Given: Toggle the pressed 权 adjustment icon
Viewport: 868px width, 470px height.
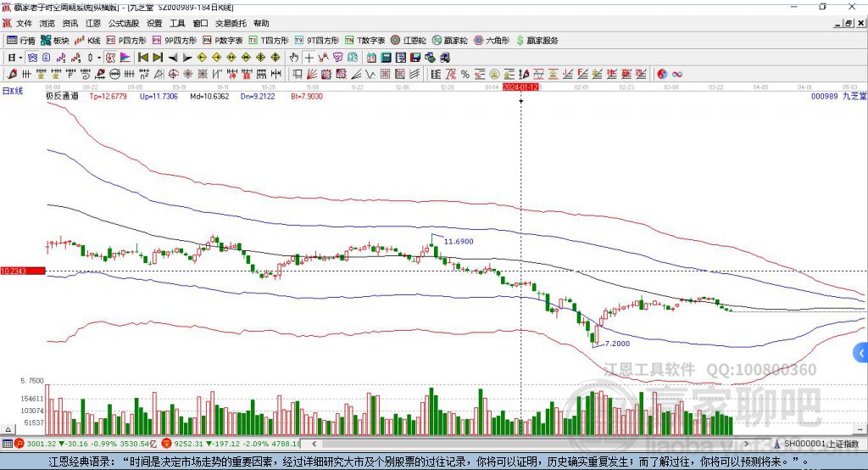Looking at the screenshot, I should [x=111, y=58].
